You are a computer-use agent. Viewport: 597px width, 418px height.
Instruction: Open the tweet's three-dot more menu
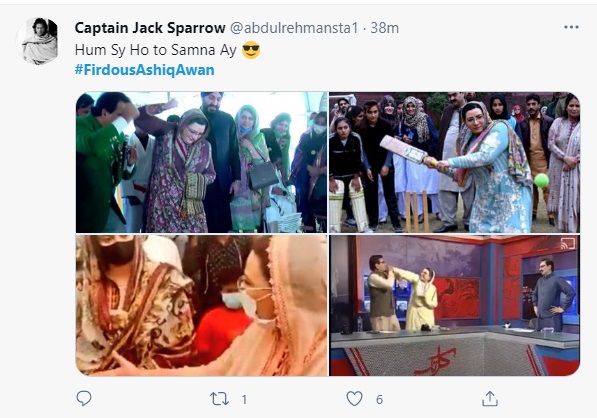(571, 27)
